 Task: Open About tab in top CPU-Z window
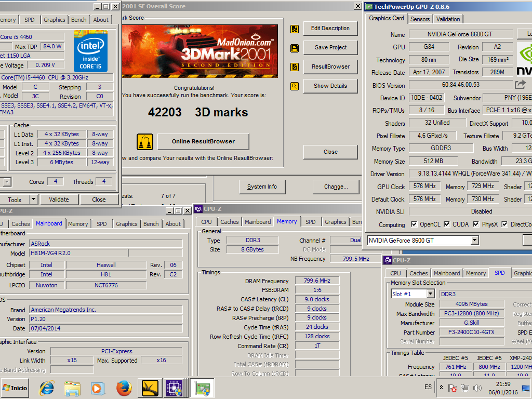click(101, 20)
